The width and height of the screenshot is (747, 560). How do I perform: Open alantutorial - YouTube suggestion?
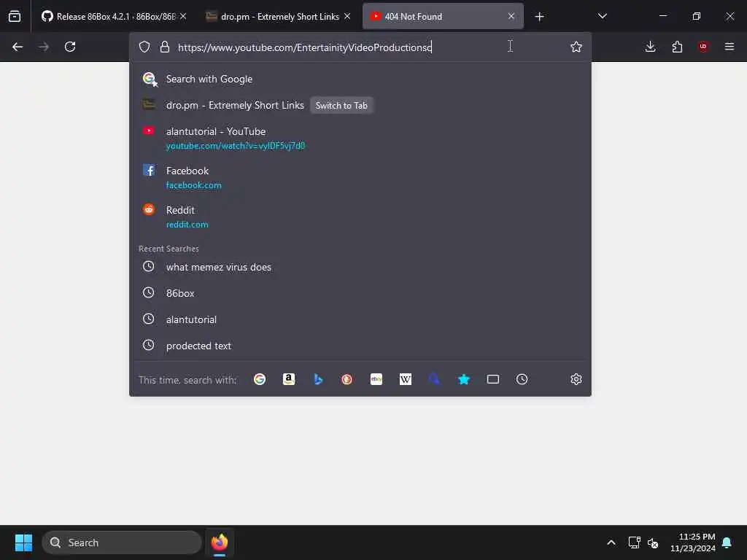point(360,138)
